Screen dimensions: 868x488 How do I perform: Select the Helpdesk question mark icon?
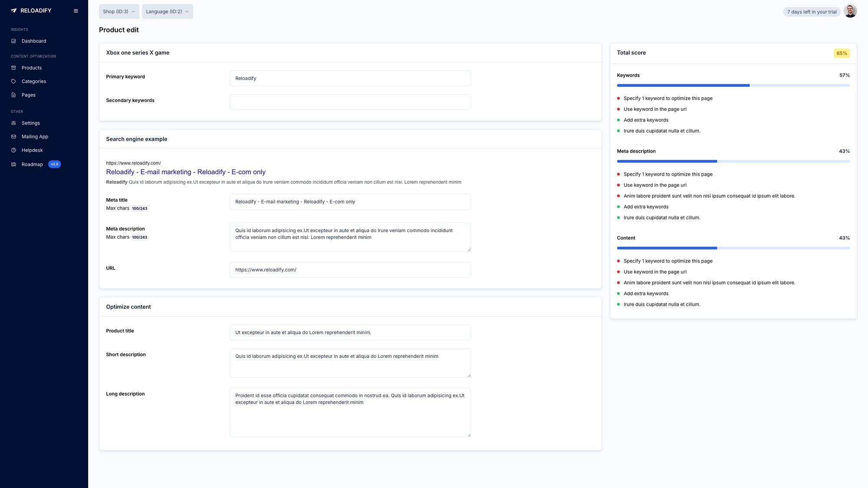pos(14,150)
